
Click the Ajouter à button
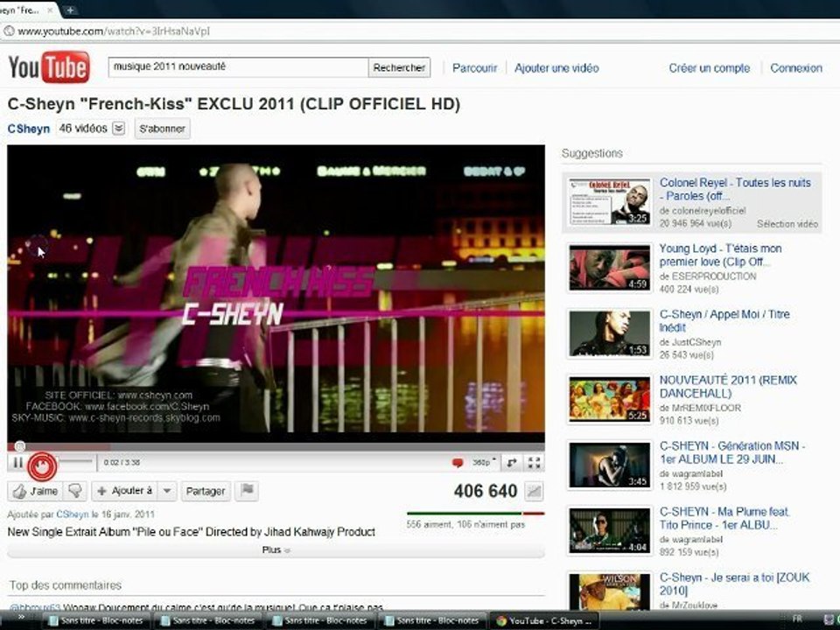[x=126, y=491]
